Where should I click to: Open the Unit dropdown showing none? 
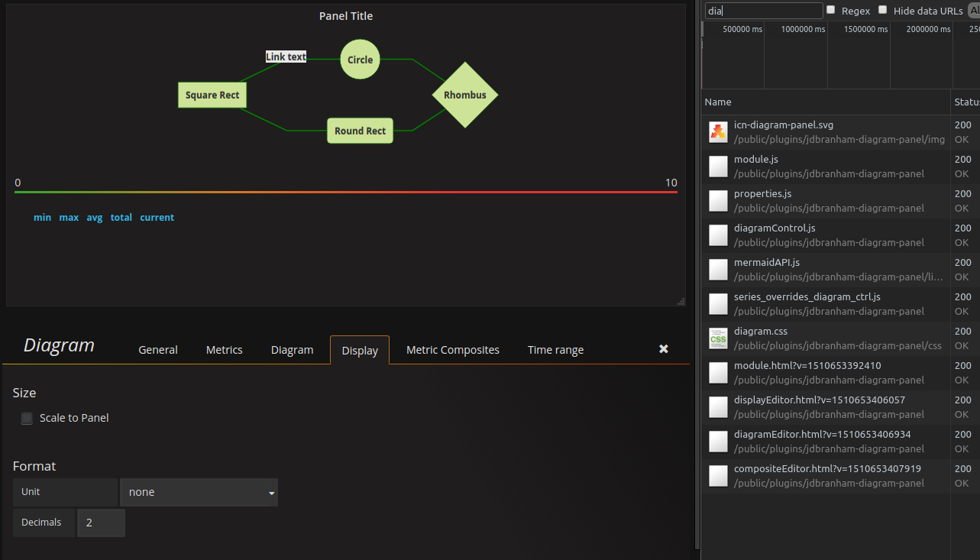(x=199, y=492)
